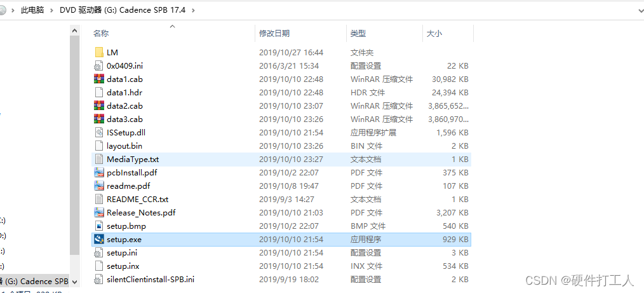Open the breadcrumb arrow after 此电脑

[51, 10]
